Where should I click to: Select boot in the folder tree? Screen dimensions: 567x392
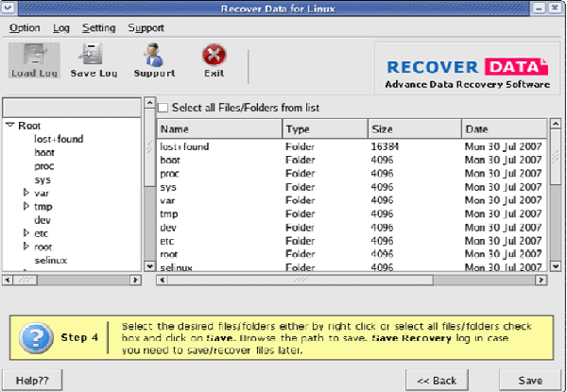pos(44,152)
